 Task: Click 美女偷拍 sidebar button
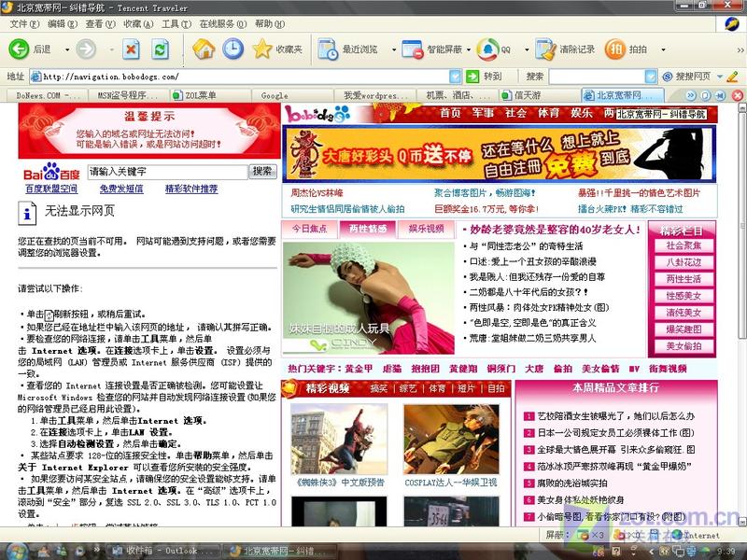pyautogui.click(x=684, y=346)
